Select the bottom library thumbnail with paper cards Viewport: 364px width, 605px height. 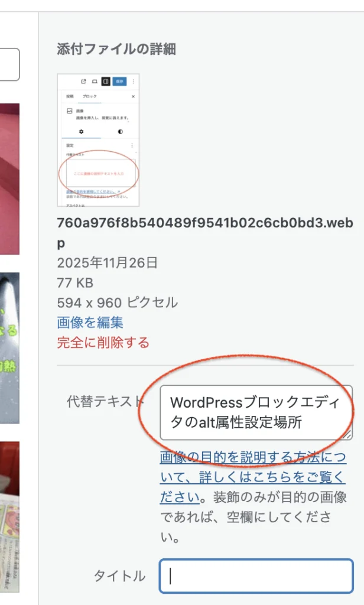click(x=9, y=517)
